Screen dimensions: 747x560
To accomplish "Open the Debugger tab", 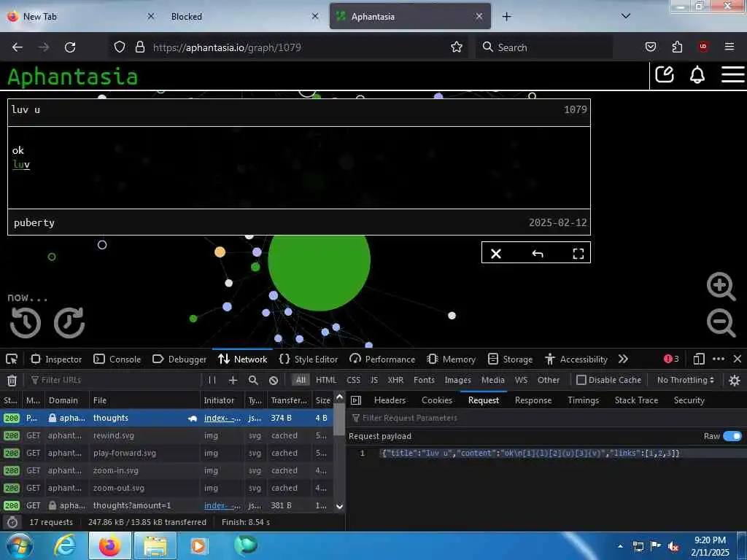I will pos(179,359).
